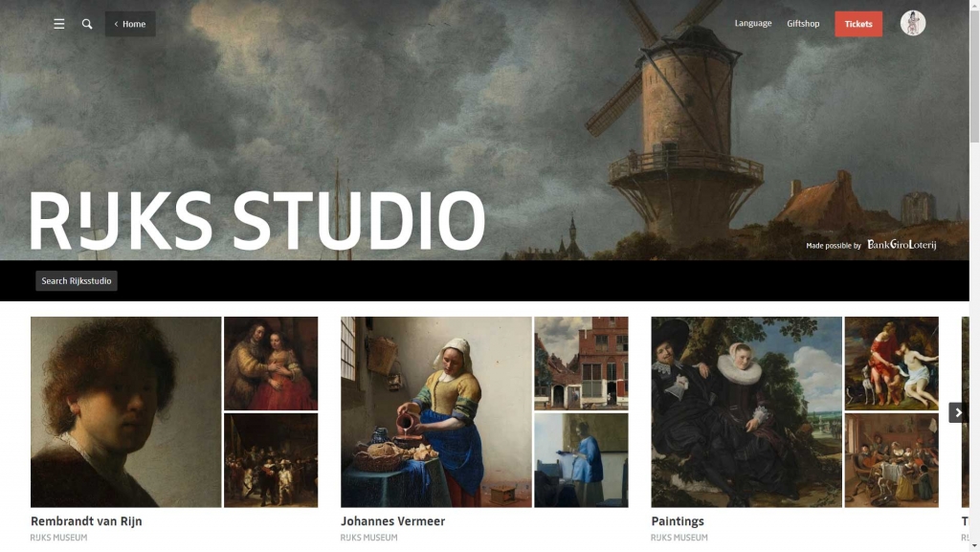Open the Language menu
980x552 pixels.
pos(752,24)
